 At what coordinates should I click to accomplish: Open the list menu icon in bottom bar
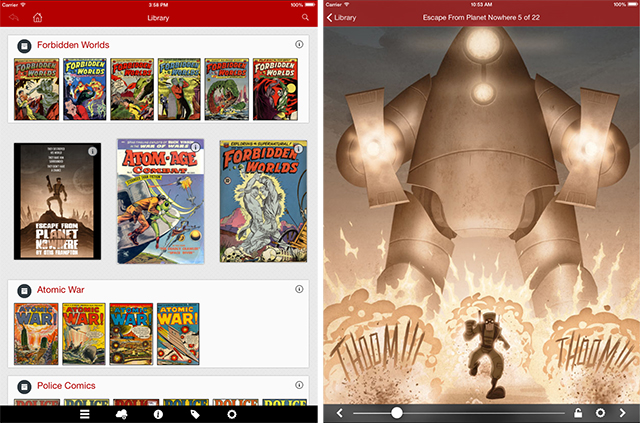(84, 414)
